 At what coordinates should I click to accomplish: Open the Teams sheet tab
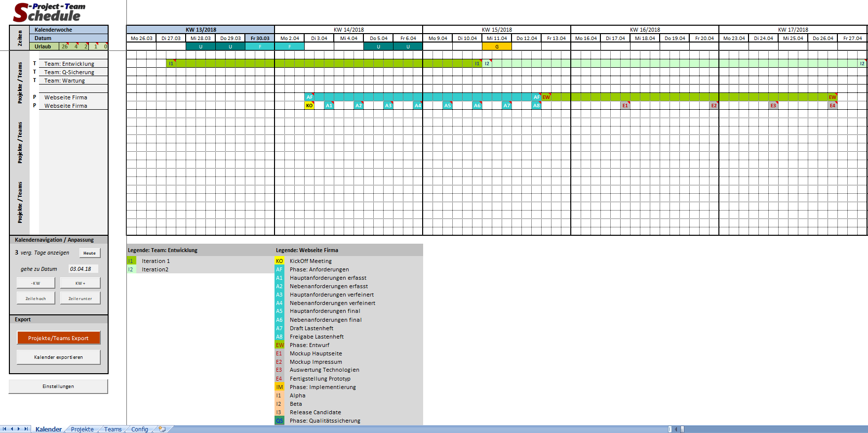[113, 429]
